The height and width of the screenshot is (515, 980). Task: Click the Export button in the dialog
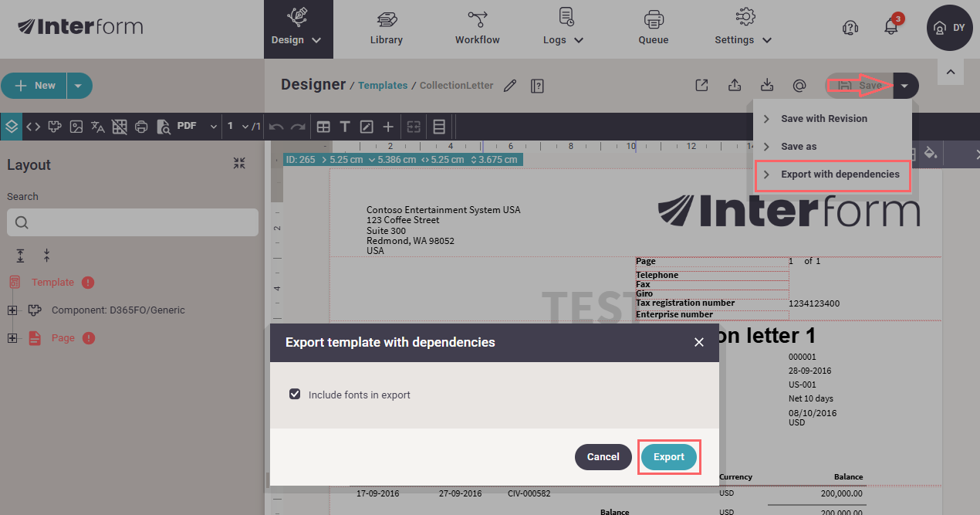668,457
